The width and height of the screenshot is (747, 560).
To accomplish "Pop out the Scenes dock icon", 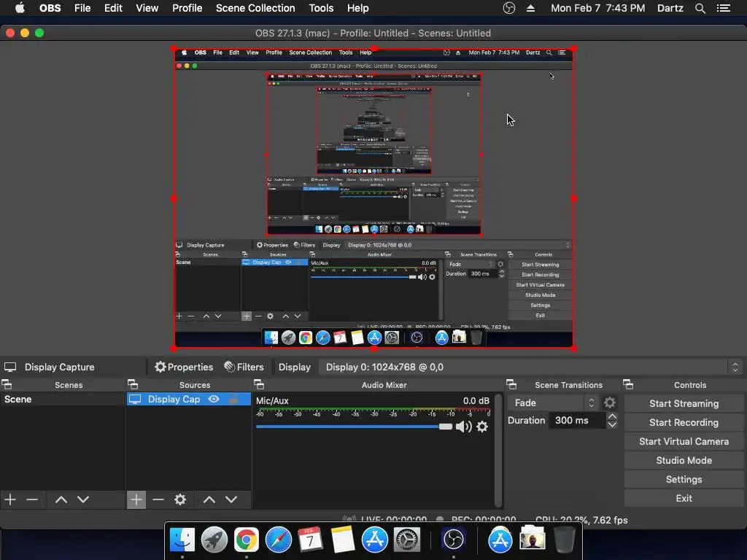I will tap(7, 384).
